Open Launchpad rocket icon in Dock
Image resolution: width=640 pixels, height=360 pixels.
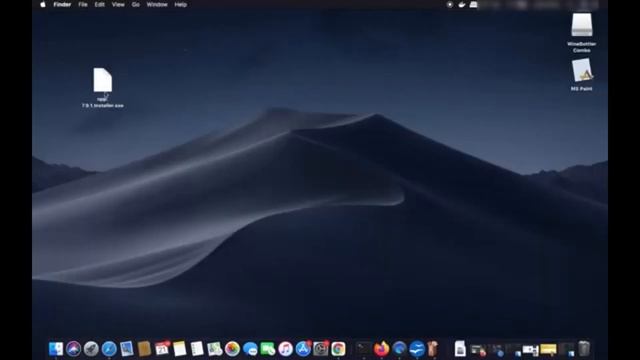tap(91, 349)
